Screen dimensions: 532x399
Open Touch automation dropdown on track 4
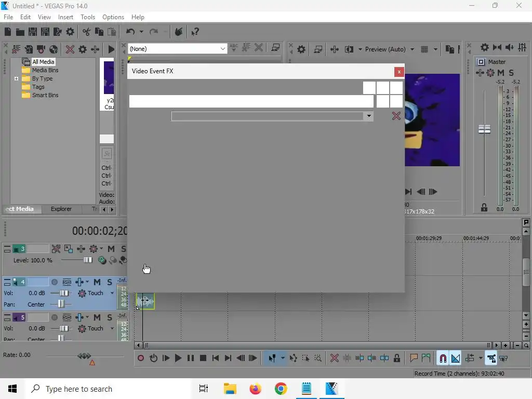(112, 293)
